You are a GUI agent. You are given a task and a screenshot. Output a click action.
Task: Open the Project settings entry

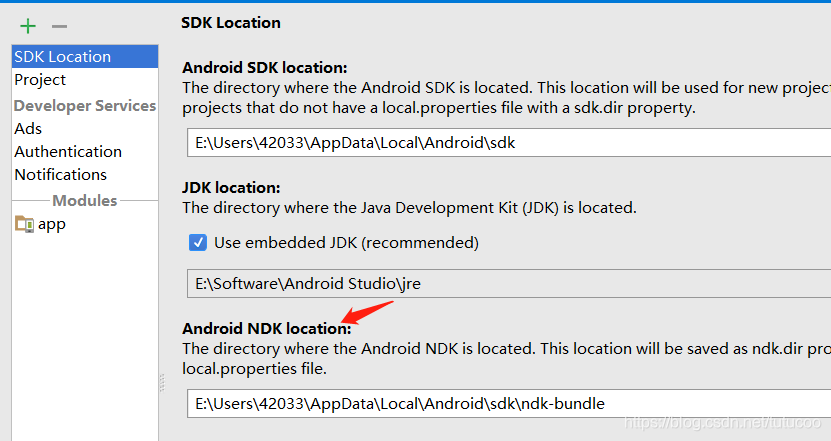[85, 80]
